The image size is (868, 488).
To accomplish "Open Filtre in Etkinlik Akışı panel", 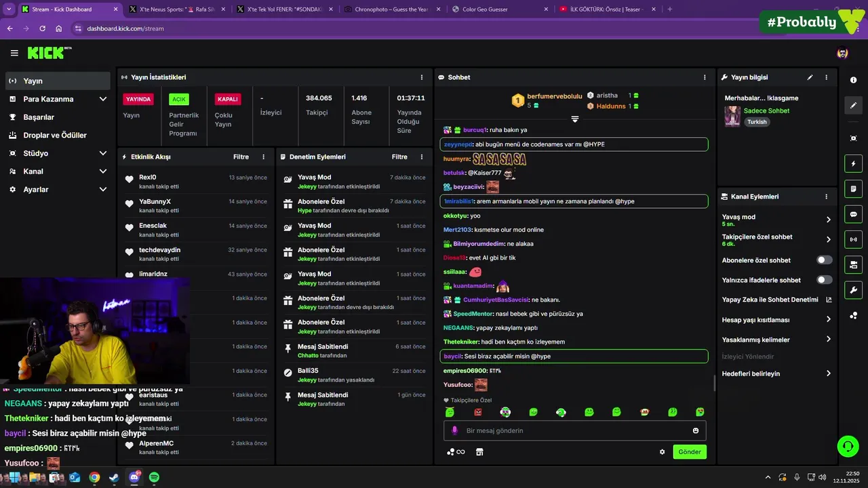I will (241, 157).
